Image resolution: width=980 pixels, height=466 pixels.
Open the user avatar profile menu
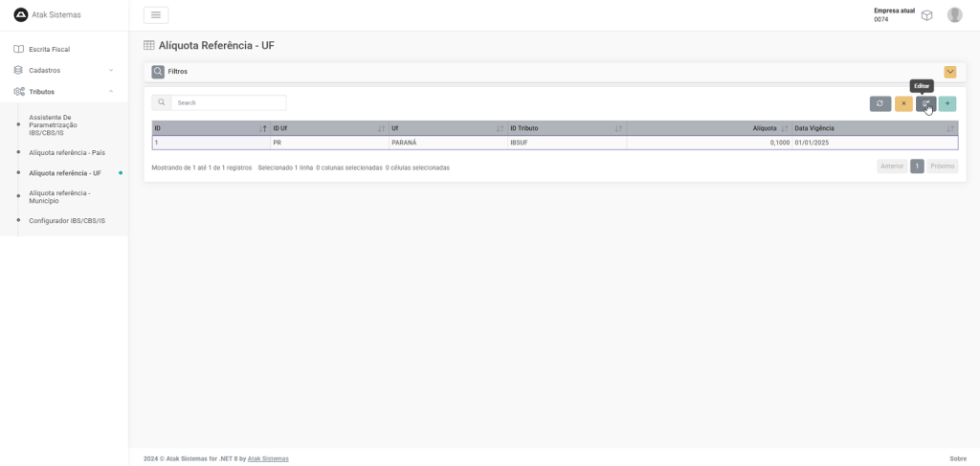(x=954, y=15)
